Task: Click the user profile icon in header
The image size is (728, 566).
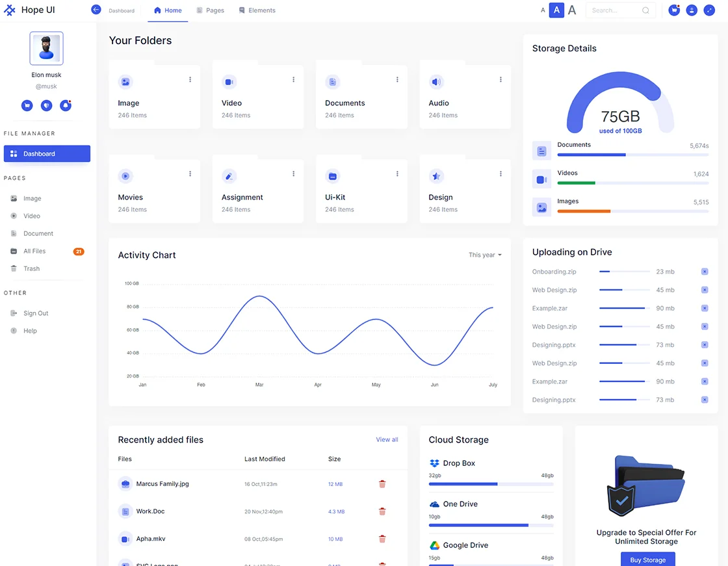Action: 692,10
